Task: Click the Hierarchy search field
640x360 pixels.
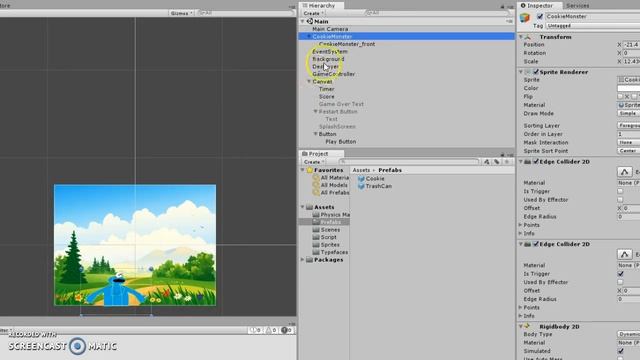Action: [x=436, y=13]
